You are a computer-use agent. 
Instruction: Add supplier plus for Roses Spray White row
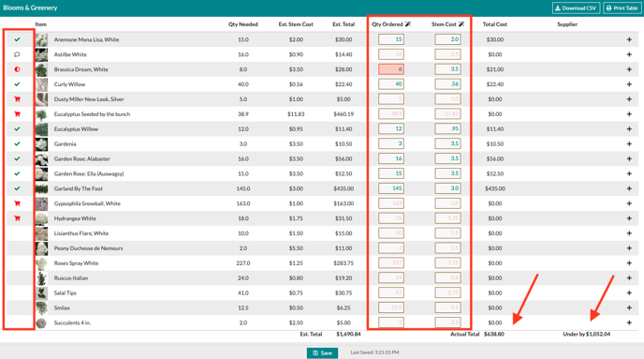coord(629,262)
